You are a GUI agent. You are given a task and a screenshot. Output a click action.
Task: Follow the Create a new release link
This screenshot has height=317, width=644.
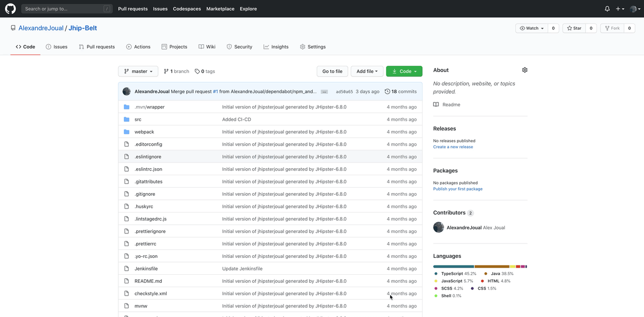coord(453,147)
